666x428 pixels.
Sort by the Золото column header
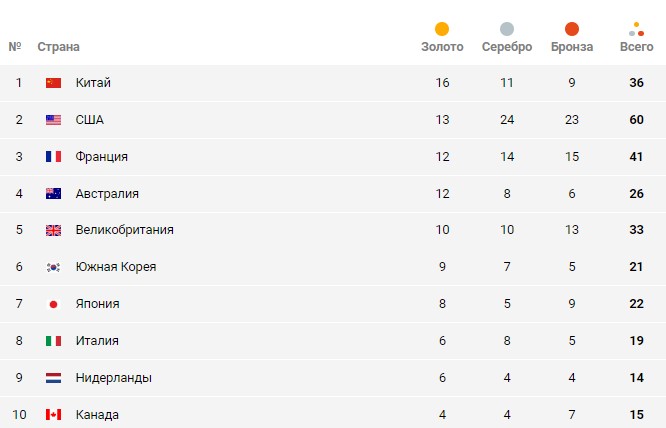tap(442, 47)
